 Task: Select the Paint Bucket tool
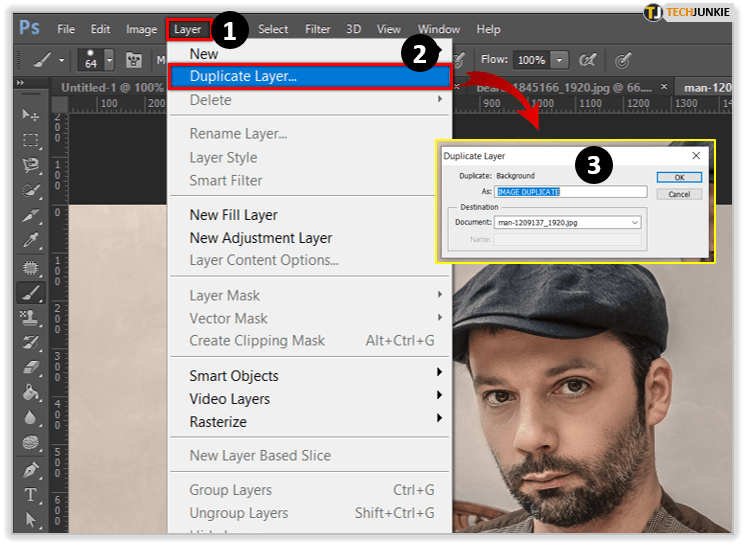tap(30, 392)
